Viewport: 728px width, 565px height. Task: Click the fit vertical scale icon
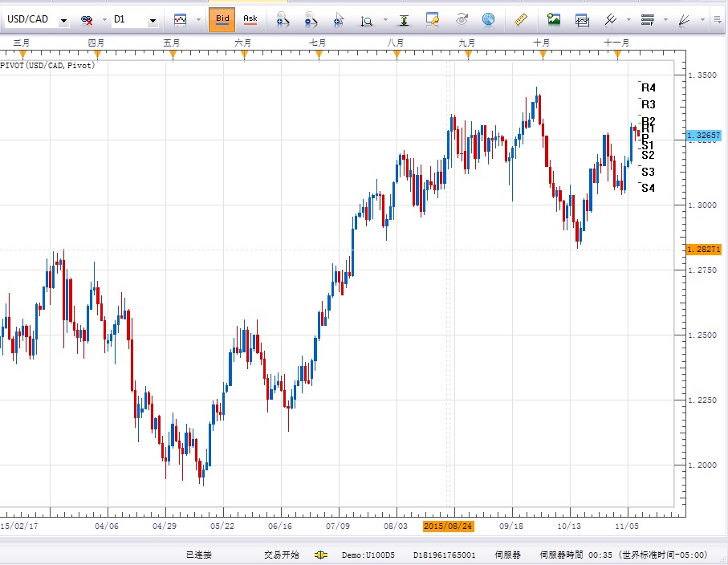click(x=404, y=20)
